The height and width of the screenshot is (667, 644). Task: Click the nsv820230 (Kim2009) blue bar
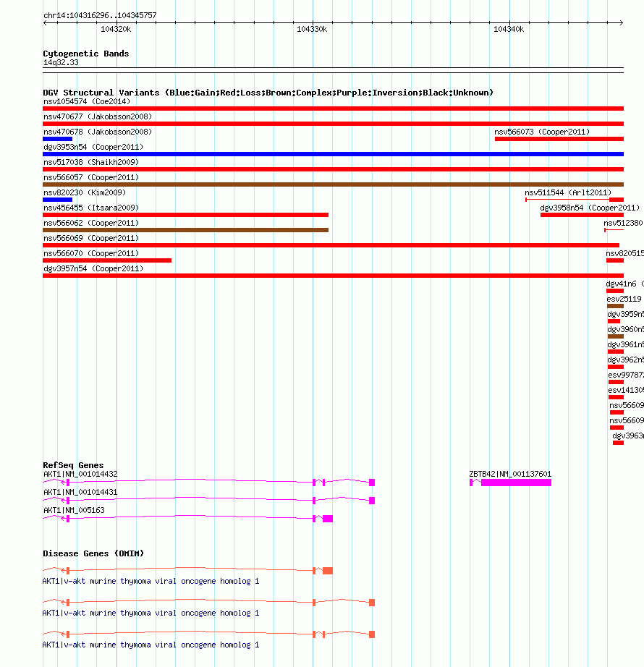click(57, 200)
